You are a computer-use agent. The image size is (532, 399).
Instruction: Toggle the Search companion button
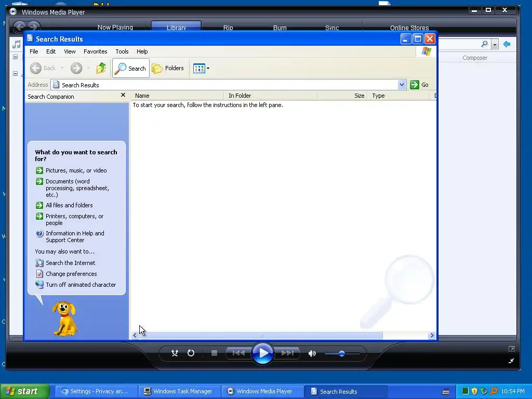coord(130,68)
